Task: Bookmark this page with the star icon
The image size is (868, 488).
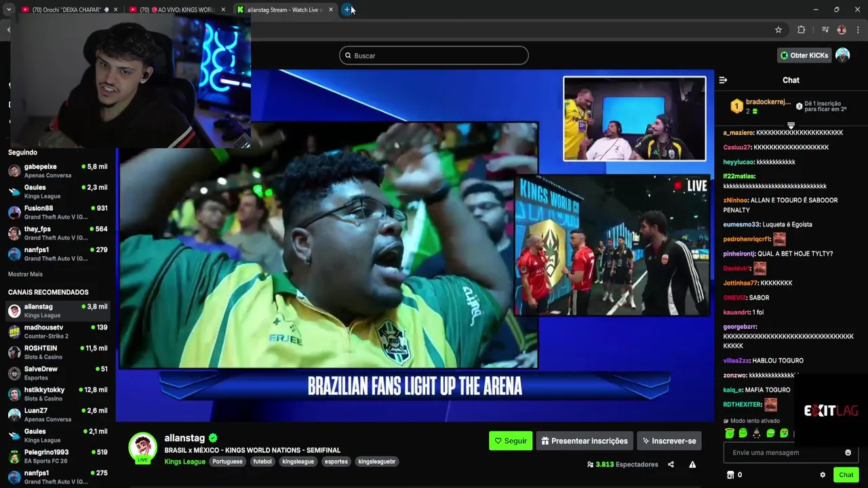Action: point(778,30)
